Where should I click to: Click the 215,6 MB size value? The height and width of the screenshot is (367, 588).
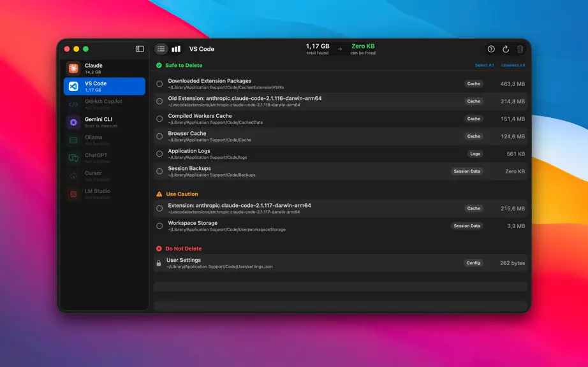(x=512, y=208)
